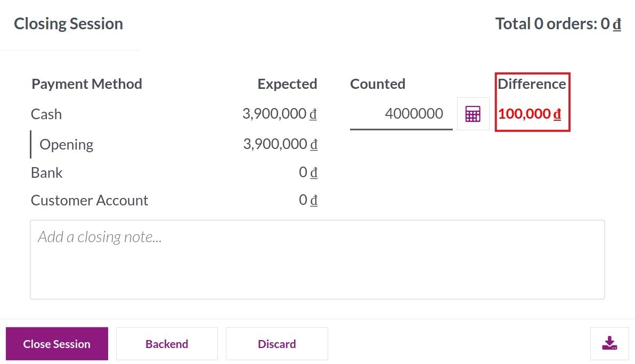The height and width of the screenshot is (364, 635).
Task: Click the Cash expected 3,900,000 đ amount
Action: click(x=280, y=113)
